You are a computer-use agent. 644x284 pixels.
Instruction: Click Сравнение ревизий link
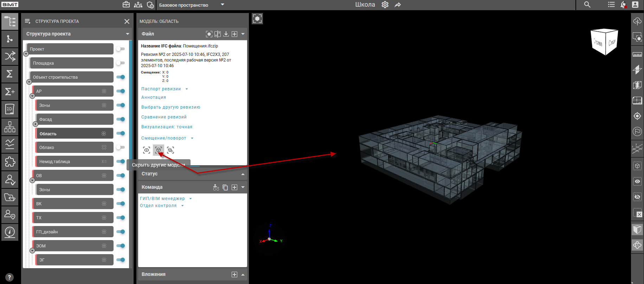pyautogui.click(x=164, y=117)
